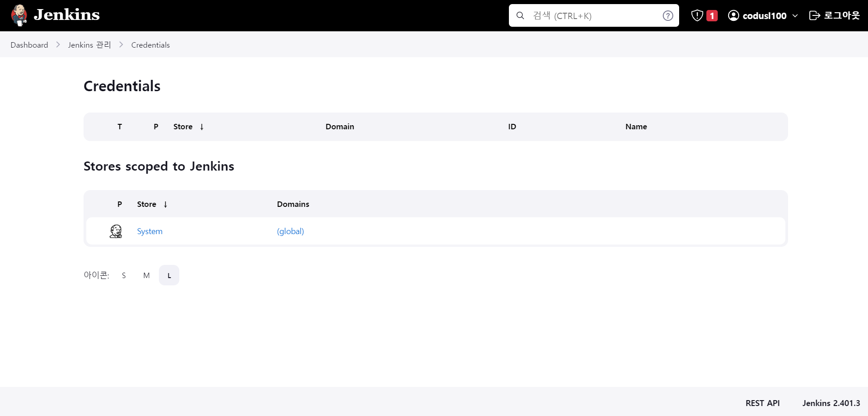Sort credentials table by Store column

click(x=188, y=127)
